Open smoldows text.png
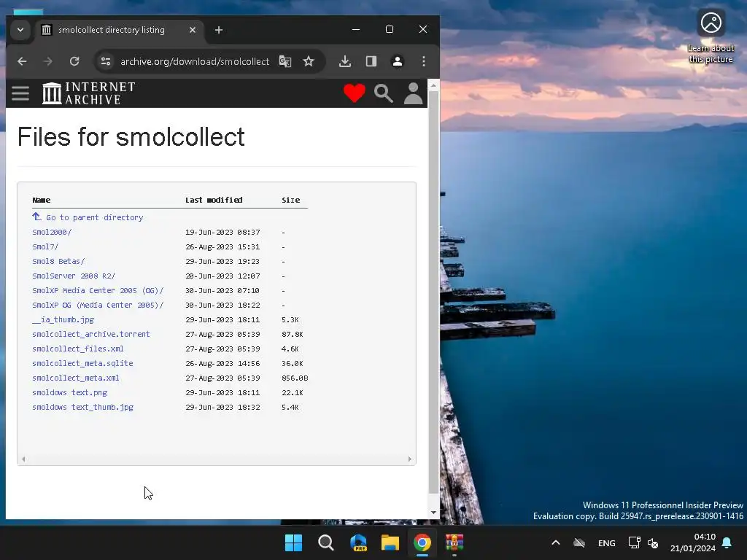Screen dimensions: 747x560 tap(69, 392)
